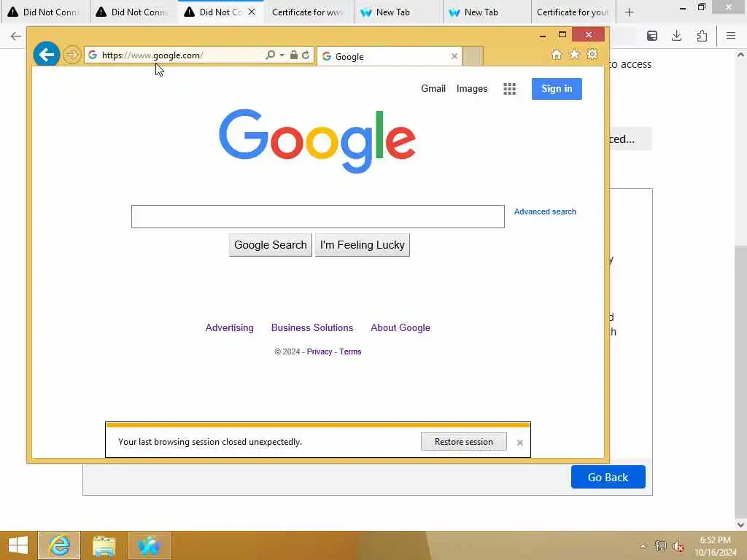747x560 pixels.
Task: Open the IE Home icon
Action: pyautogui.click(x=557, y=54)
